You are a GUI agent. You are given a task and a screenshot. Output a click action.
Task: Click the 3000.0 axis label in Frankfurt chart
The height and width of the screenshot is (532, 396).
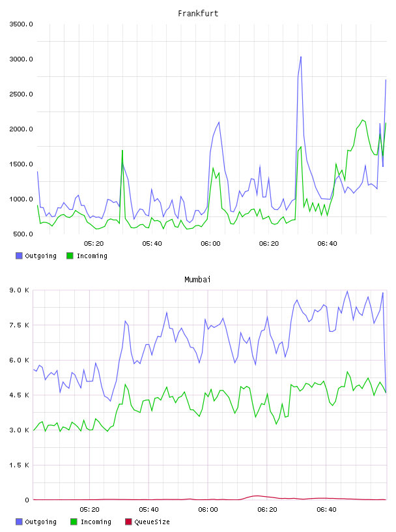[21, 59]
